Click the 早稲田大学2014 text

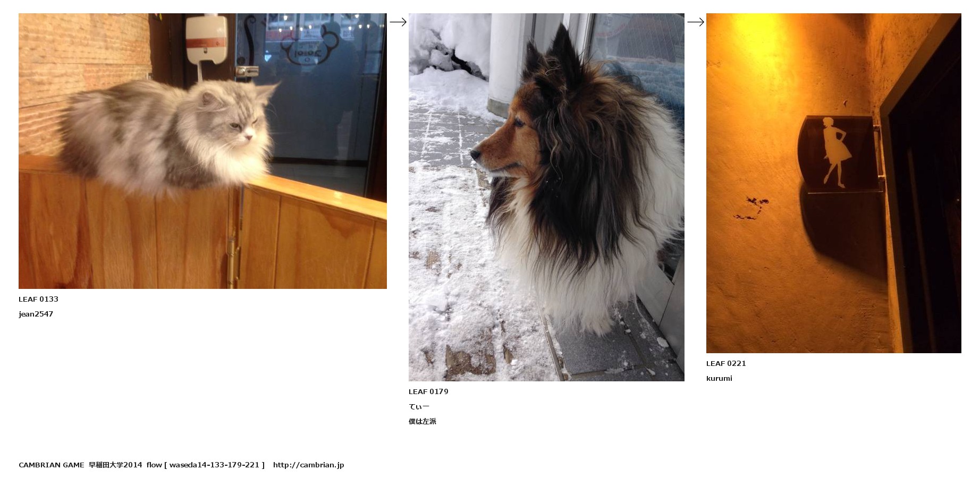115,465
